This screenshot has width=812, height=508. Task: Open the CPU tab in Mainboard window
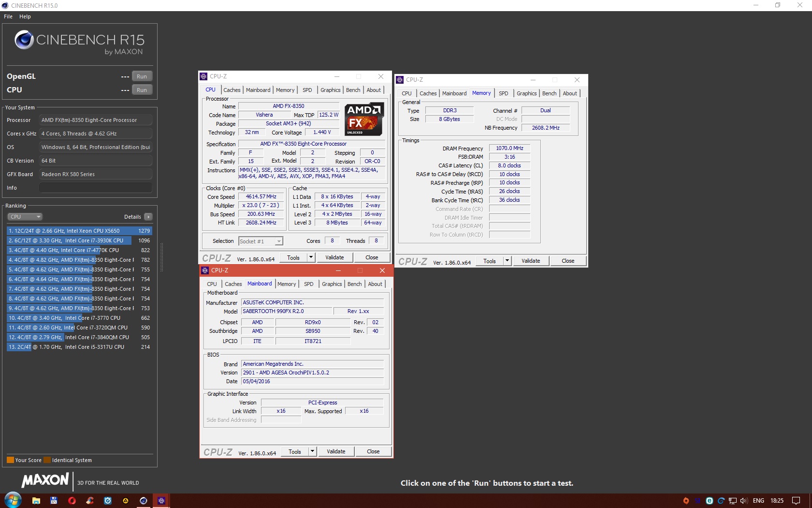pos(212,284)
